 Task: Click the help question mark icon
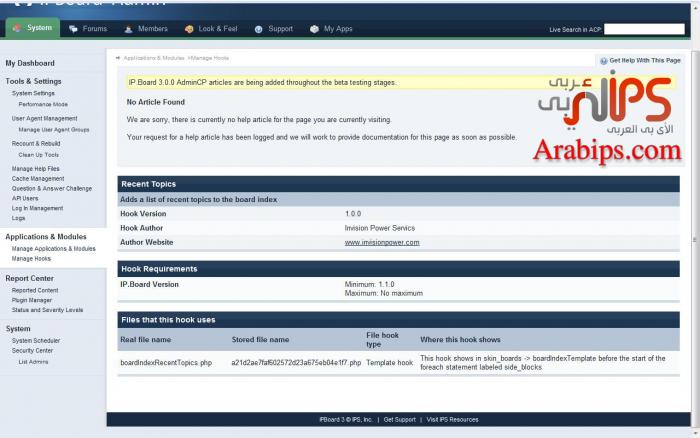[603, 61]
